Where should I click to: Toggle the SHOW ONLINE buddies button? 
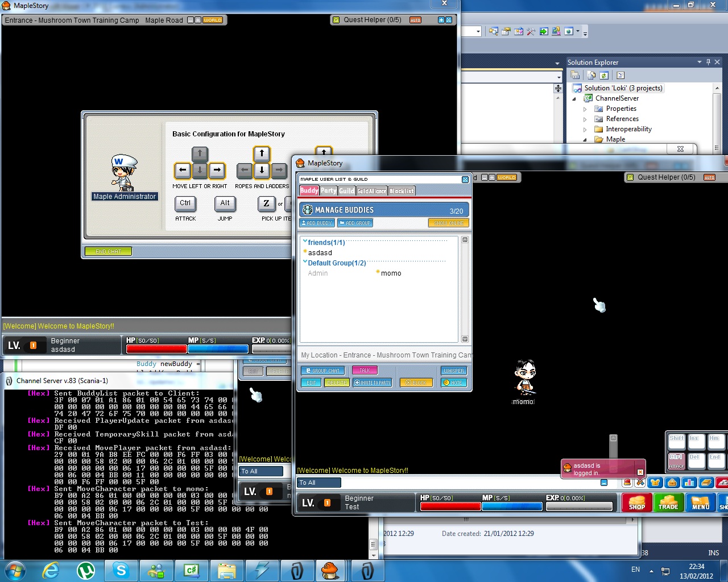point(448,223)
